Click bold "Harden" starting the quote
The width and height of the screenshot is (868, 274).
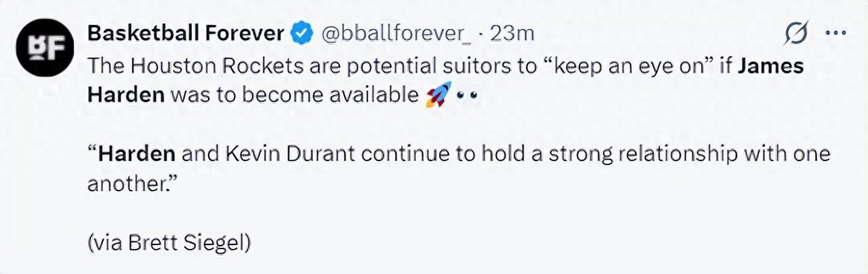pyautogui.click(x=136, y=155)
